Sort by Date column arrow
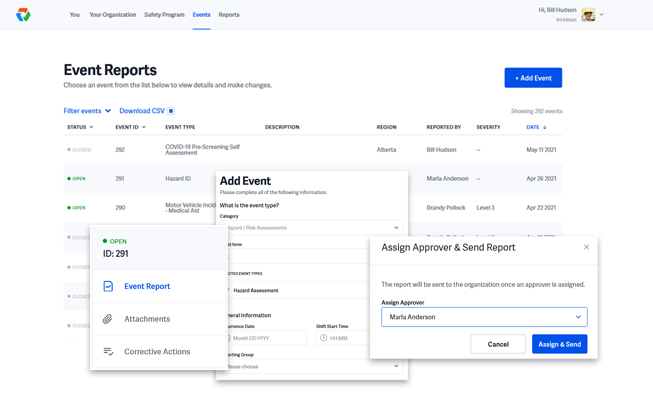This screenshot has width=653, height=408. 545,128
